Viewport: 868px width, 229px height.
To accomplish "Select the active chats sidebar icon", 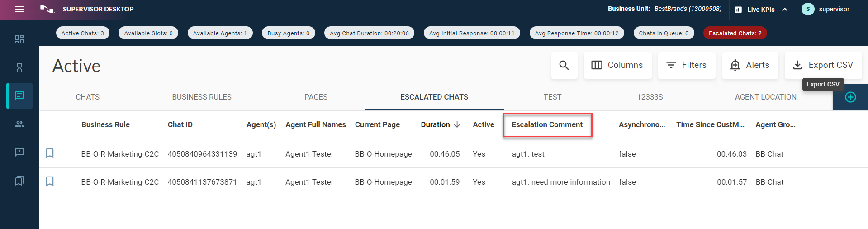I will pyautogui.click(x=19, y=96).
